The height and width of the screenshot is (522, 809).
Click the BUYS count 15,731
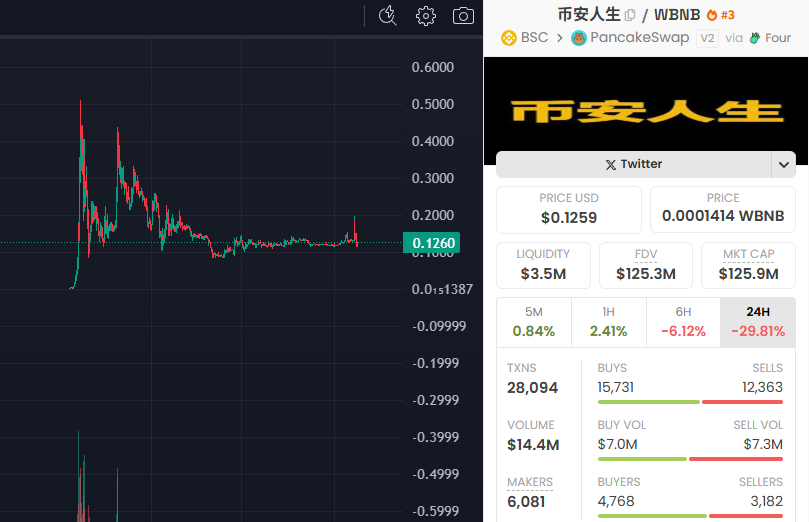[x=616, y=387]
